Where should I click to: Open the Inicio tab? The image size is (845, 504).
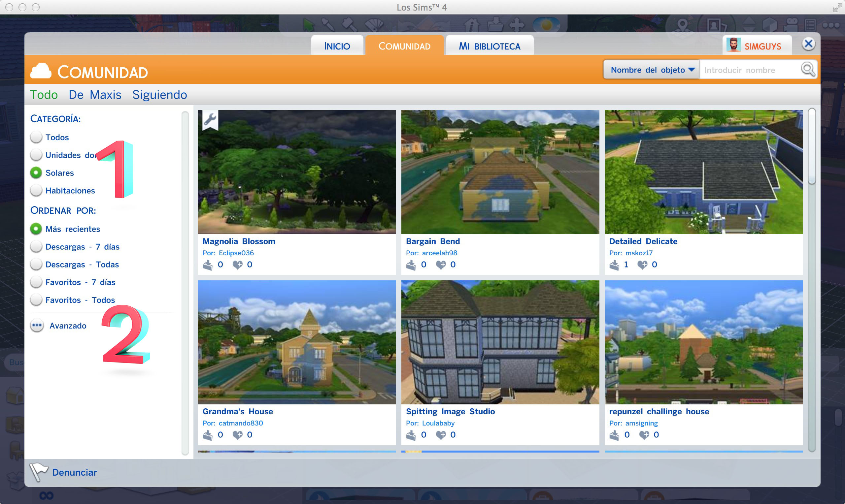point(337,46)
